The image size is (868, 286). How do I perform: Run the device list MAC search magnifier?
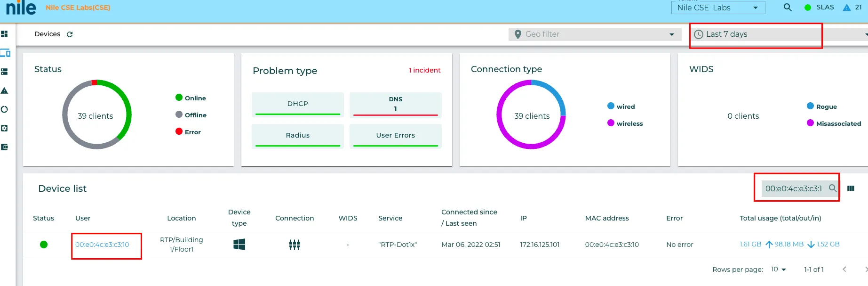[x=832, y=188]
